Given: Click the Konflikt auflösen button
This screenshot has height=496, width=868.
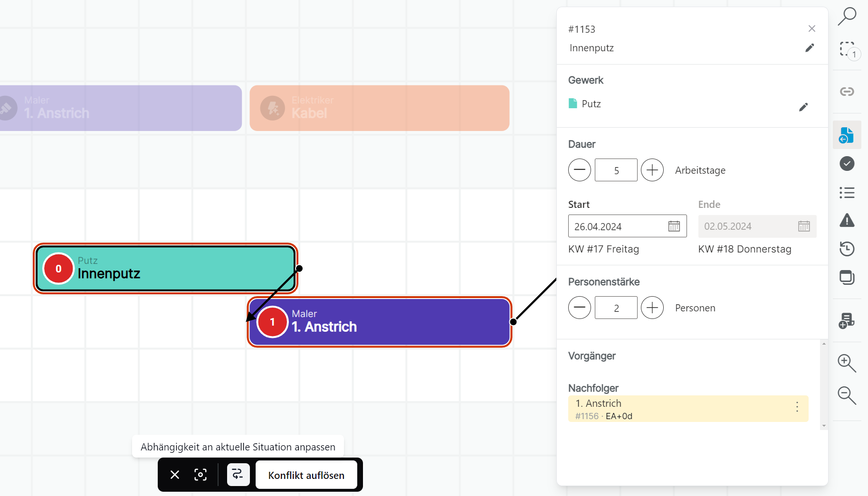Looking at the screenshot, I should coord(306,475).
